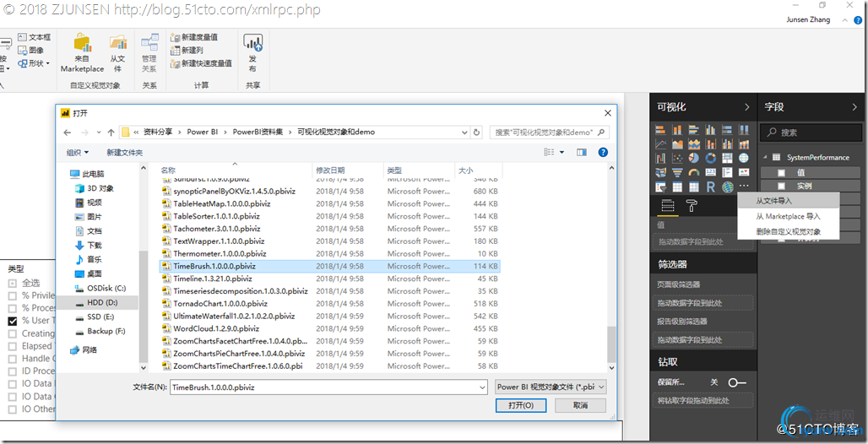Go up one folder in the Open dialog
868x444 pixels.
coord(111,133)
